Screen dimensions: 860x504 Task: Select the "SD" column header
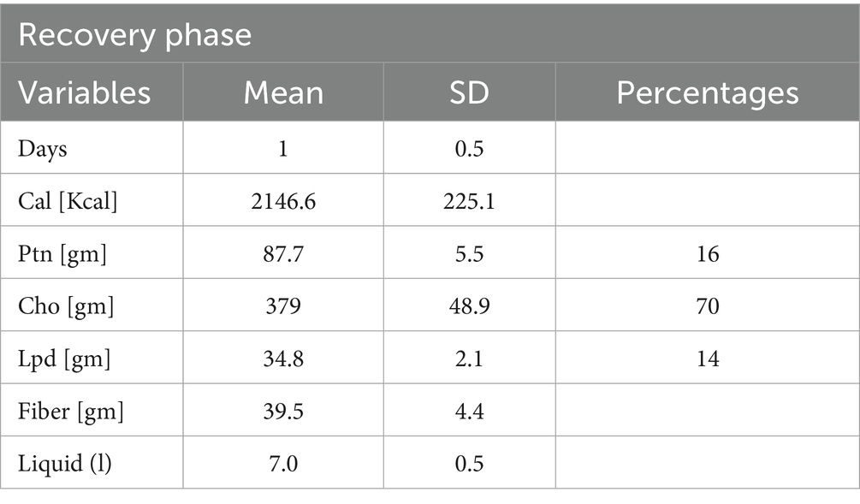(469, 92)
